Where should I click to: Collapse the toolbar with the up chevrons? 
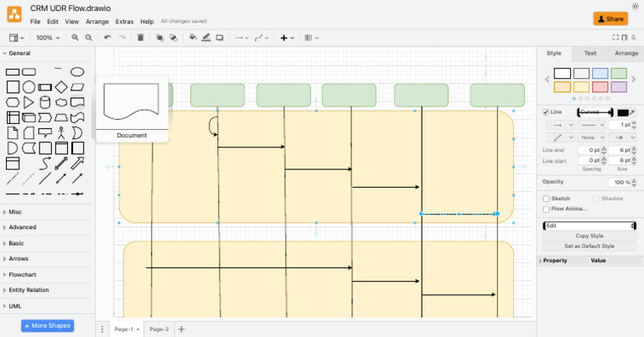click(633, 38)
